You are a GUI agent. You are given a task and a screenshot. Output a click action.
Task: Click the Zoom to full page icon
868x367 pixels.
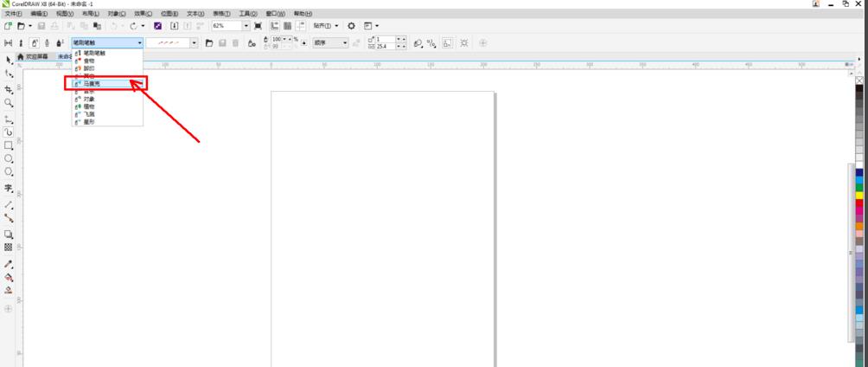(x=258, y=26)
